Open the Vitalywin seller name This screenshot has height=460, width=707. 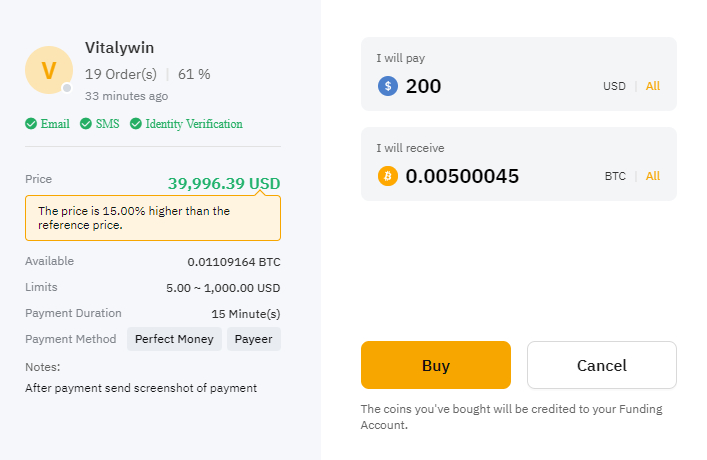119,48
